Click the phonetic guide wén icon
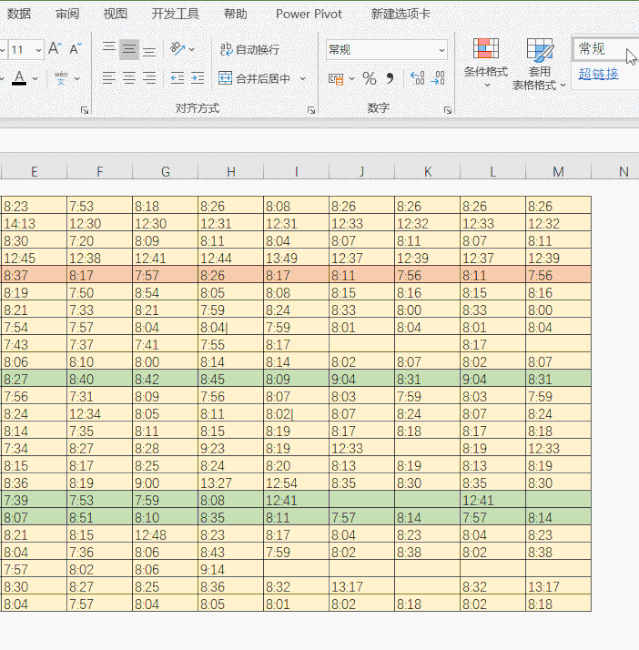This screenshot has width=639, height=650. tap(61, 78)
